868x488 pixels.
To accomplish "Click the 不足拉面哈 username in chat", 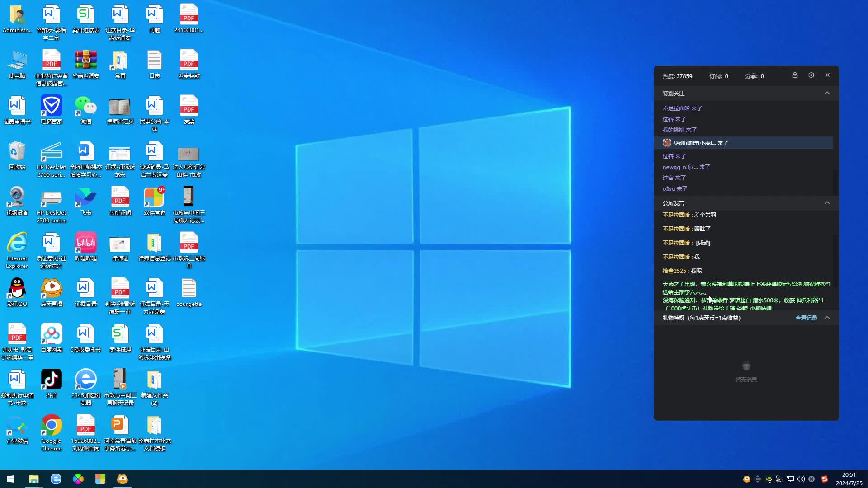I will pyautogui.click(x=676, y=215).
